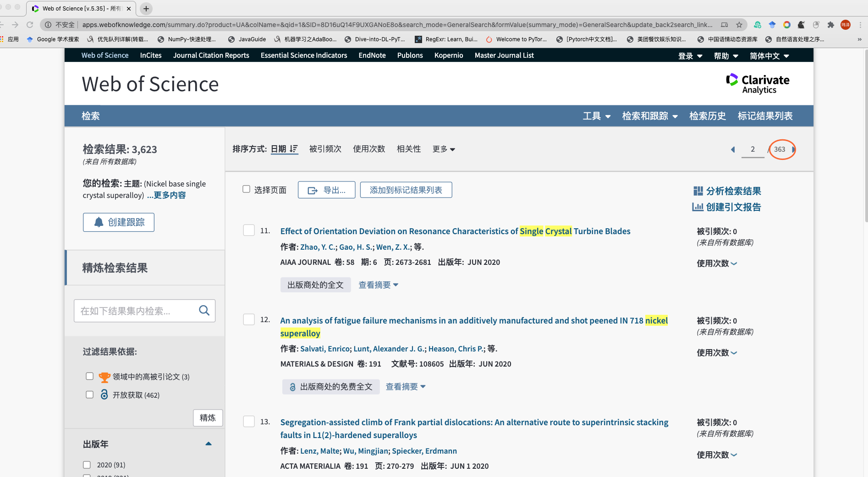Open the 简体中文 language dropdown
Viewport: 868px width, 477px height.
tap(769, 56)
